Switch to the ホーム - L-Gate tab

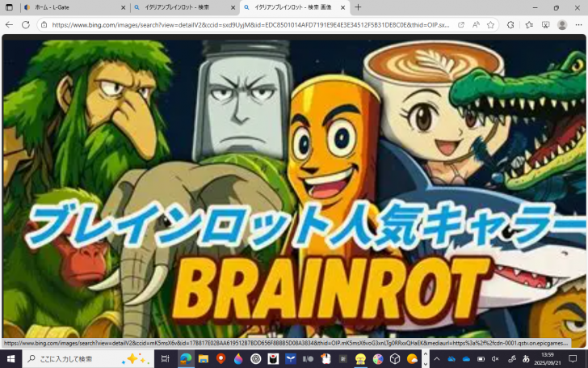[x=74, y=7]
